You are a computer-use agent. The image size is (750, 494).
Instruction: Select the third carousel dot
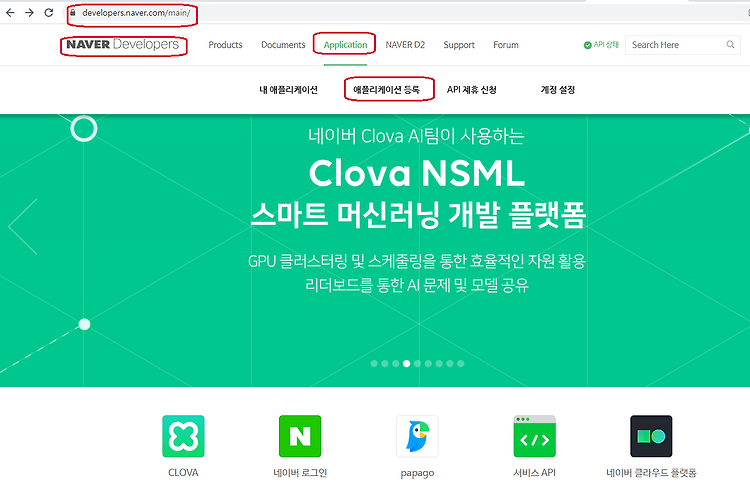(x=396, y=363)
